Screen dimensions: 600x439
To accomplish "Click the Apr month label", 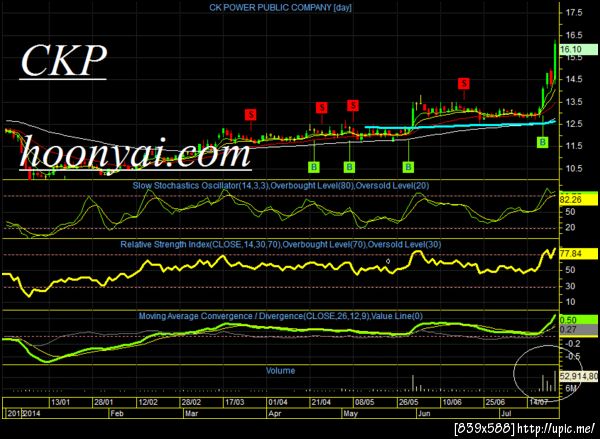I will [x=274, y=413].
